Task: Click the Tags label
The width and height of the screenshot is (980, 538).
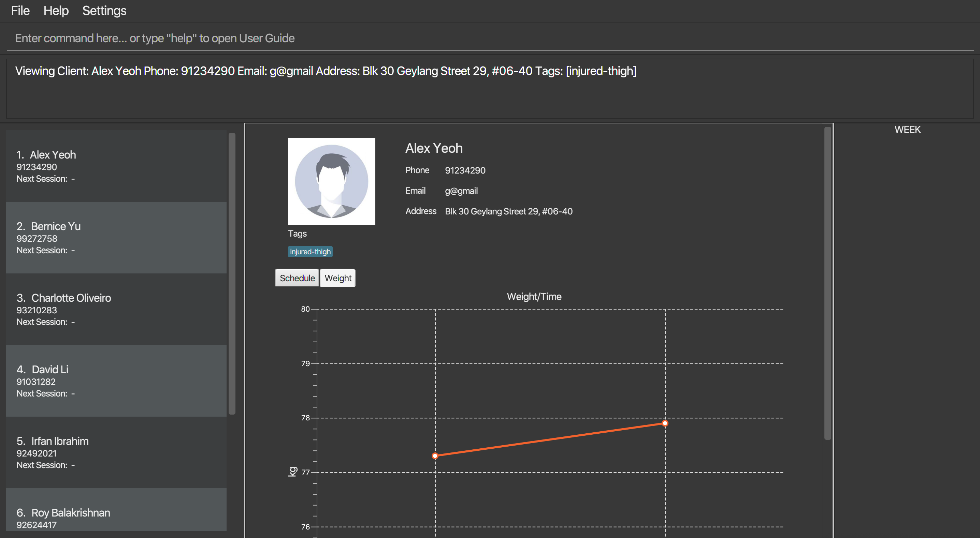Action: (297, 234)
